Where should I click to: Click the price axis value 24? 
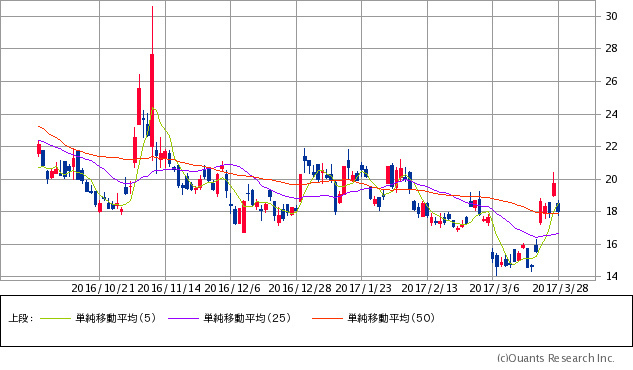point(611,114)
